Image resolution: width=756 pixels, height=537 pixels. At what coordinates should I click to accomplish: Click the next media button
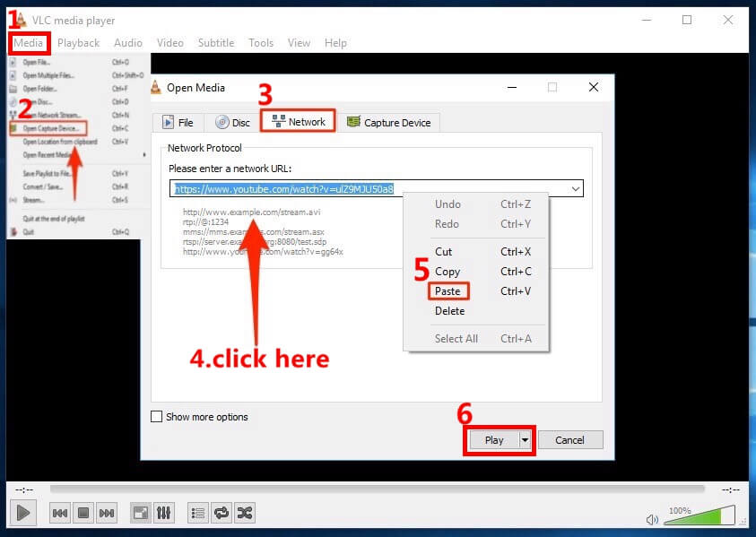(106, 513)
